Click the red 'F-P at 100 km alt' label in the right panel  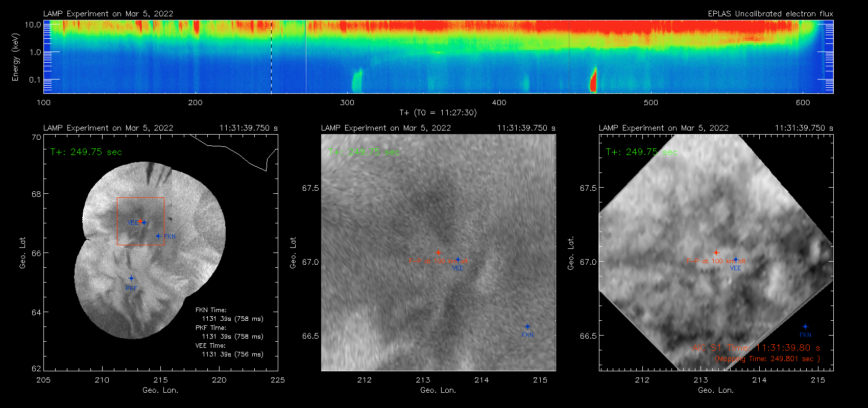click(x=716, y=261)
